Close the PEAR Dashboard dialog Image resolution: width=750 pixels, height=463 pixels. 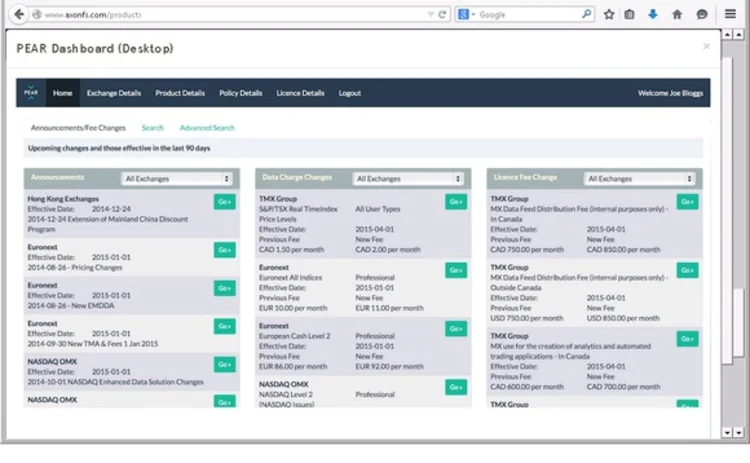(x=706, y=46)
